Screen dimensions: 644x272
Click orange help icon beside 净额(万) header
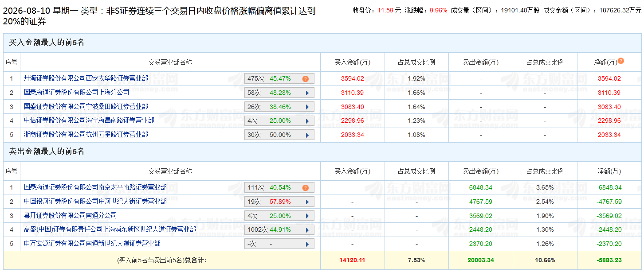pos(621,61)
